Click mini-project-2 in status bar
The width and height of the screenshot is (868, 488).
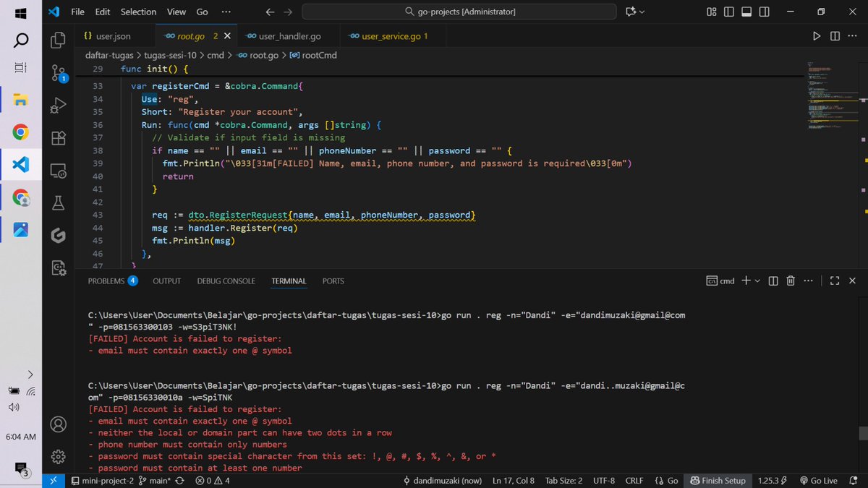click(103, 481)
